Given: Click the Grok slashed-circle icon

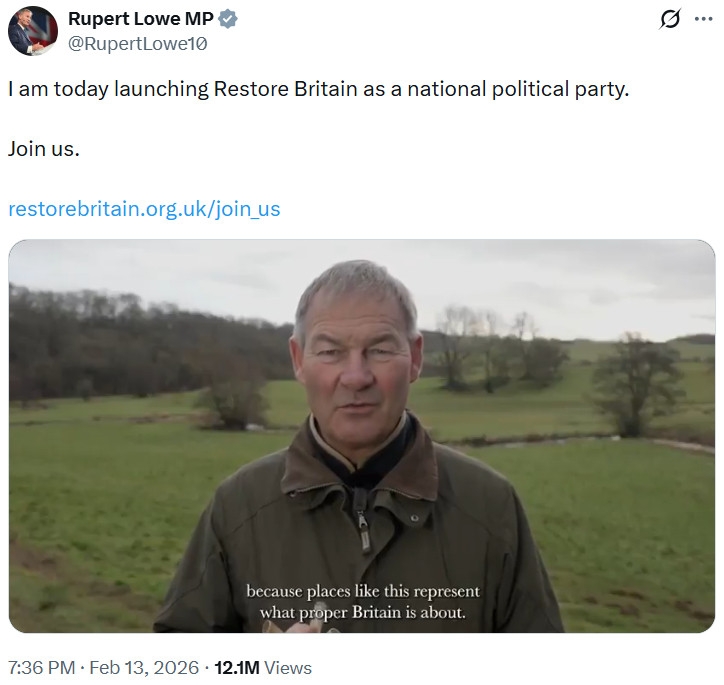Looking at the screenshot, I should 671,20.
